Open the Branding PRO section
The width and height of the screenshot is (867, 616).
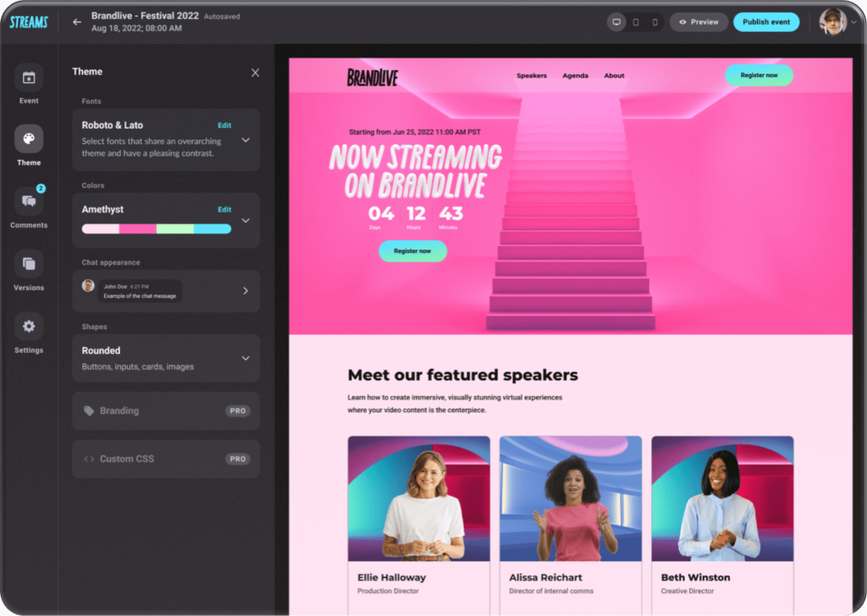pyautogui.click(x=165, y=410)
